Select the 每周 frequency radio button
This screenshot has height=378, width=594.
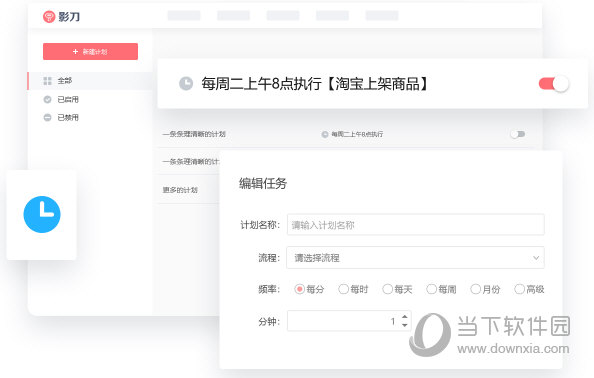tap(431, 289)
